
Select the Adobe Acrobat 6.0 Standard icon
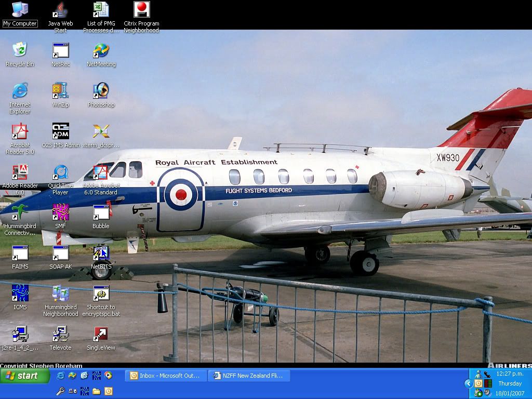(101, 172)
